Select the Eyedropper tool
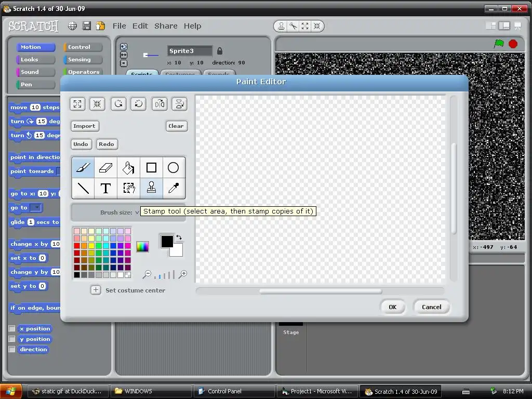 tap(174, 188)
